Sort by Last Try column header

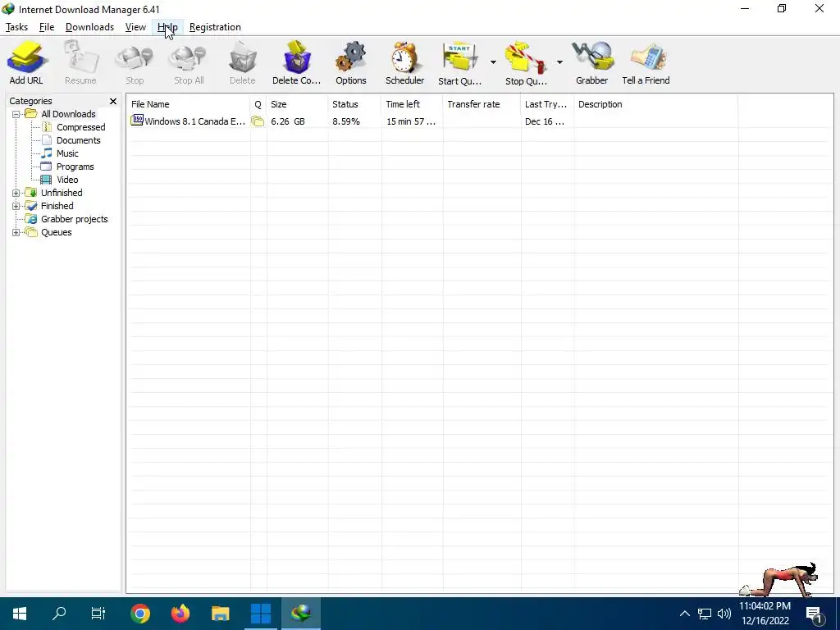(547, 104)
